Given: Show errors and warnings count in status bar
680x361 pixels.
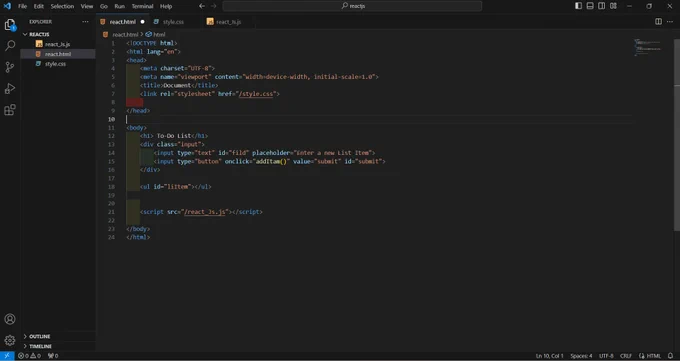Looking at the screenshot, I should point(29,356).
